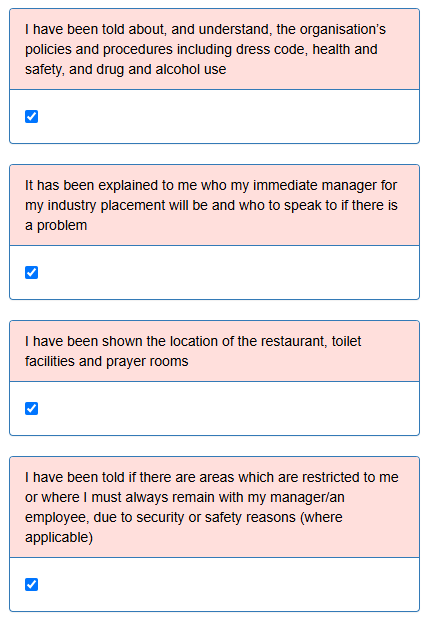Image resolution: width=429 pixels, height=618 pixels.
Task: Click empty space beside immediate manager checkbox
Action: (229, 273)
